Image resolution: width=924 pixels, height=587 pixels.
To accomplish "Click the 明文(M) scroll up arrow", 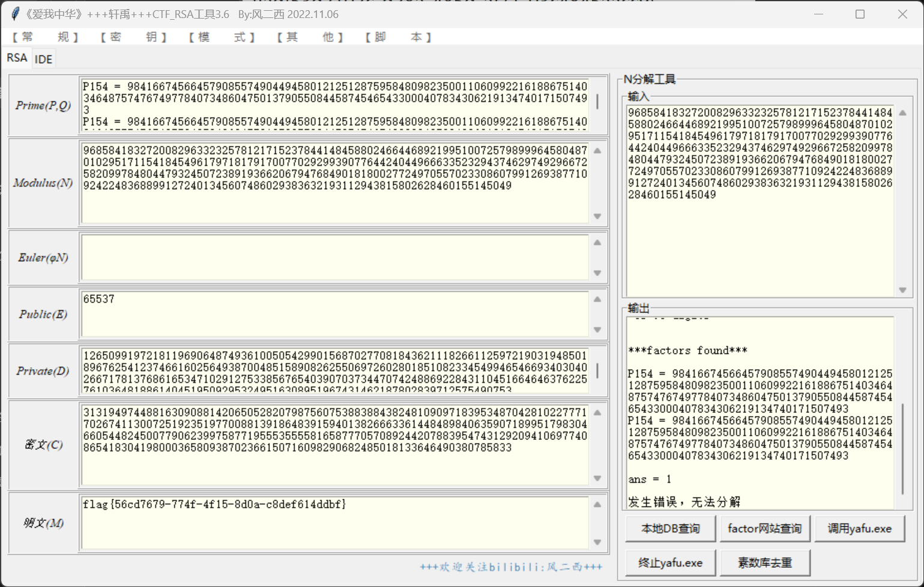I will point(597,504).
